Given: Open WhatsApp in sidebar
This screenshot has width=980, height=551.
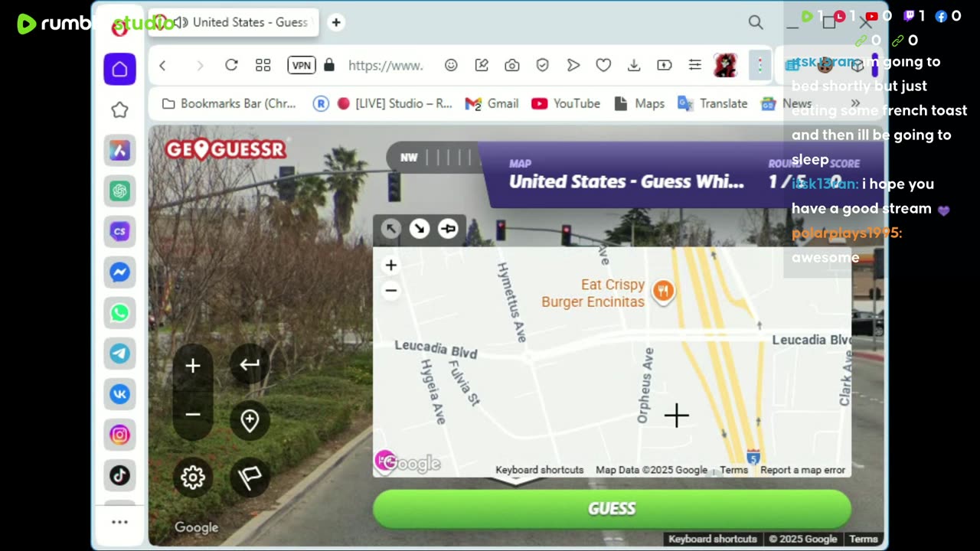Looking at the screenshot, I should point(119,312).
